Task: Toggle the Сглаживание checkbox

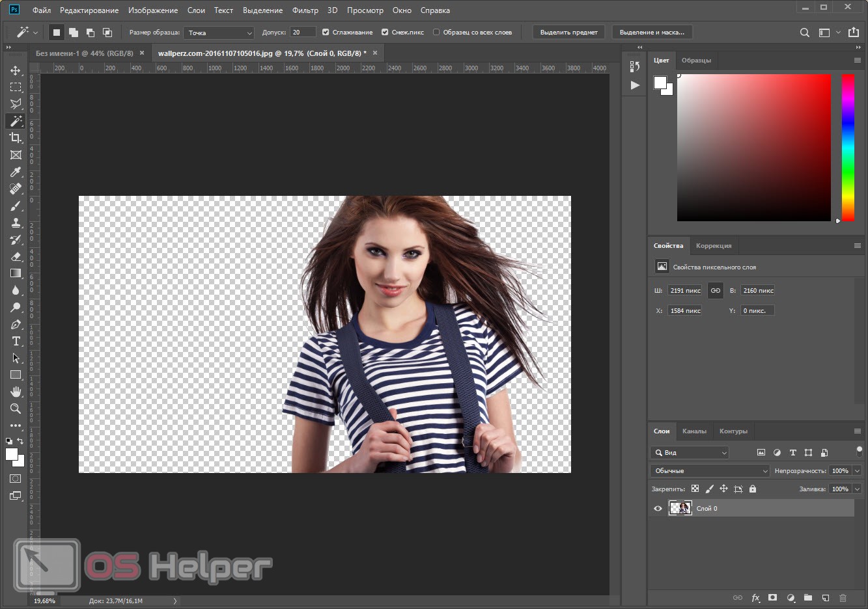Action: coord(326,32)
